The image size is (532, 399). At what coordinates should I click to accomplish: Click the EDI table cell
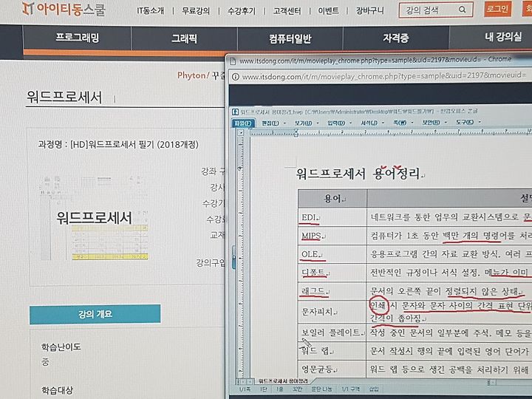click(332, 217)
